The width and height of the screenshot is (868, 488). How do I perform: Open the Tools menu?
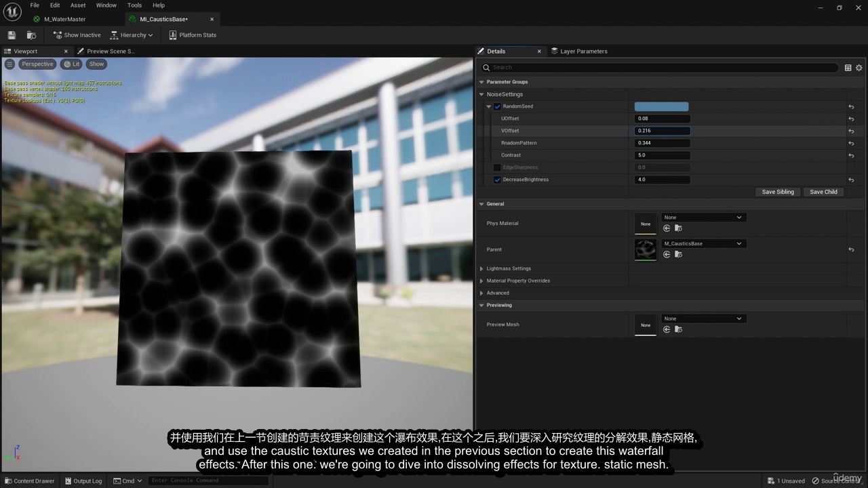click(x=135, y=5)
